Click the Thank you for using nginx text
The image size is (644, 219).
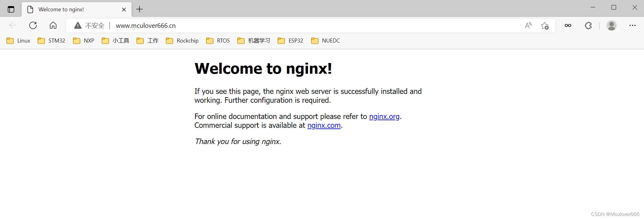tap(238, 142)
